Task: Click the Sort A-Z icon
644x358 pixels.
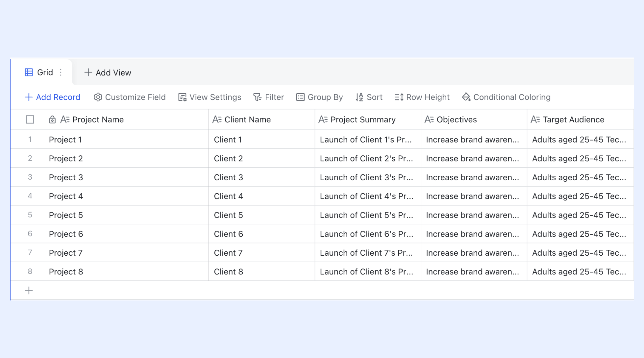Action: (x=359, y=97)
